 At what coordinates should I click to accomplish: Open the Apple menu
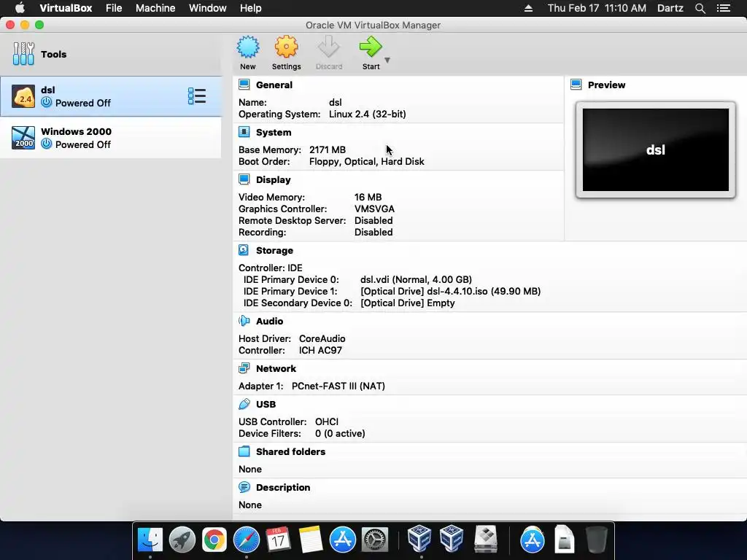pos(20,8)
